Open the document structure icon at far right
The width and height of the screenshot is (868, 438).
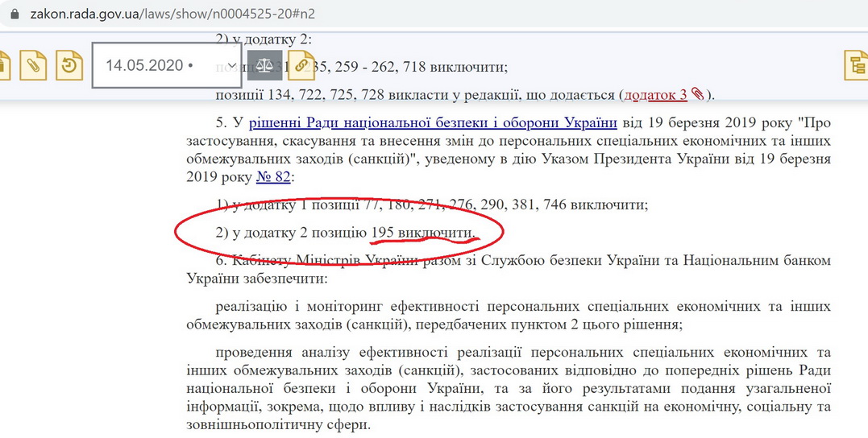click(x=857, y=65)
